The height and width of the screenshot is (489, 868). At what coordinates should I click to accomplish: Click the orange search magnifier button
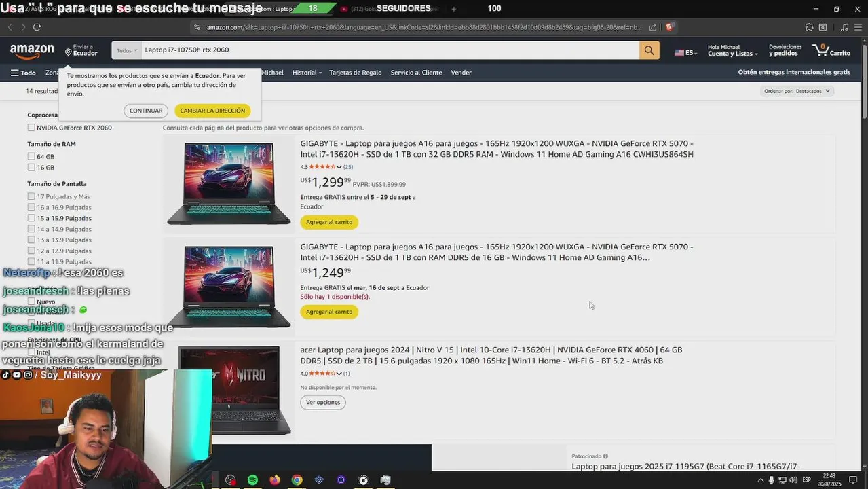[x=649, y=50]
